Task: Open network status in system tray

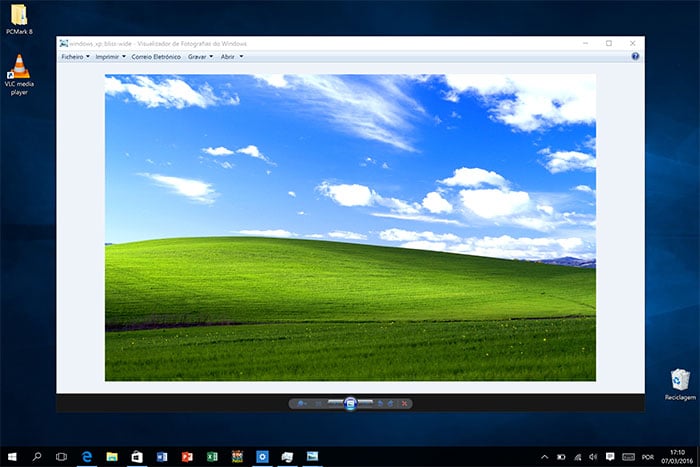Action: [578, 457]
